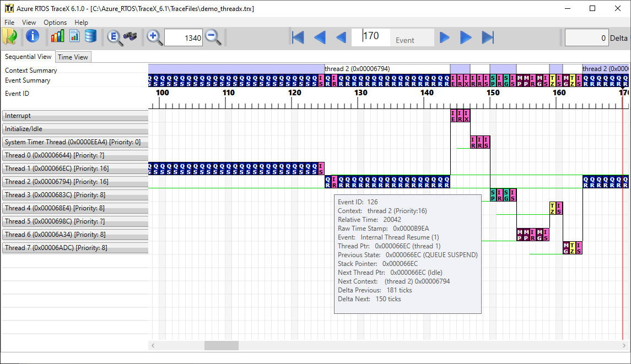Image resolution: width=631 pixels, height=364 pixels.
Task: Select the Thread 4 (0x000068E4) row
Action: pyautogui.click(x=75, y=208)
